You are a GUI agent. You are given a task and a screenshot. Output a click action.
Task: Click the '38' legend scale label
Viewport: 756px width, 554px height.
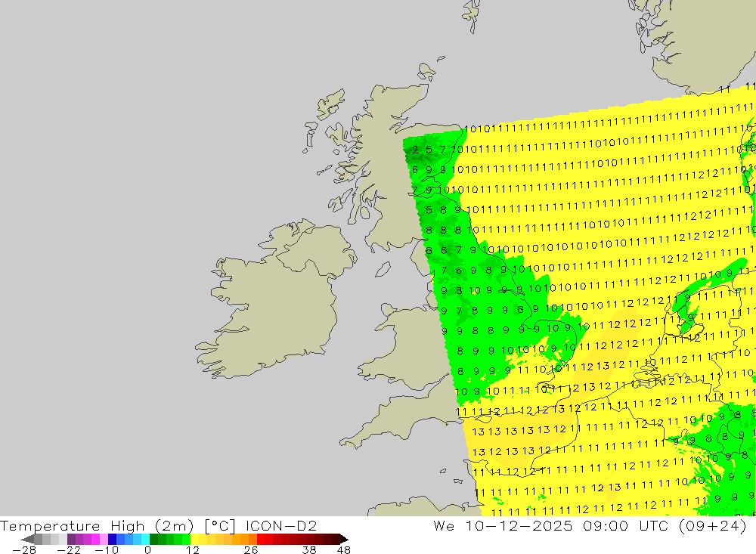tap(309, 550)
